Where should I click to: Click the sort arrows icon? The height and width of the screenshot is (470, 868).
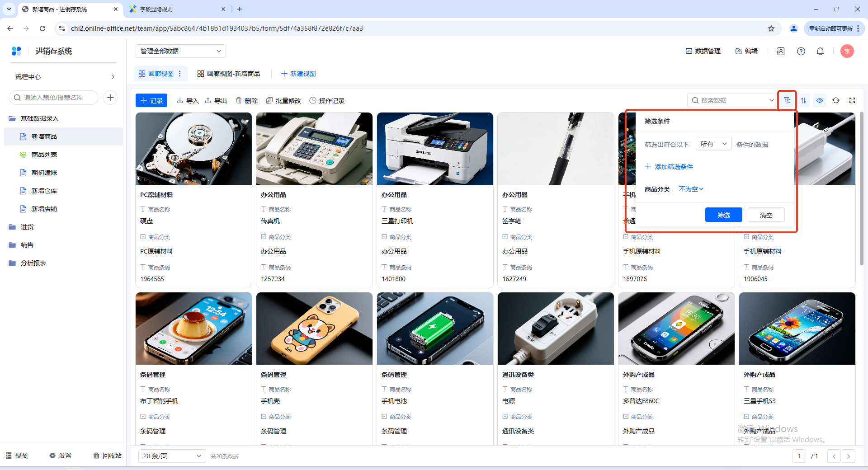[803, 100]
